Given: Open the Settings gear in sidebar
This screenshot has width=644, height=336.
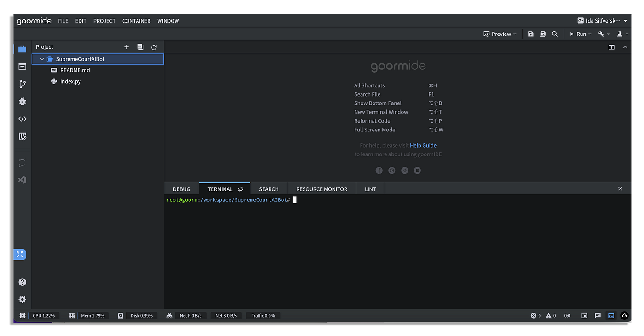Looking at the screenshot, I should pyautogui.click(x=22, y=299).
